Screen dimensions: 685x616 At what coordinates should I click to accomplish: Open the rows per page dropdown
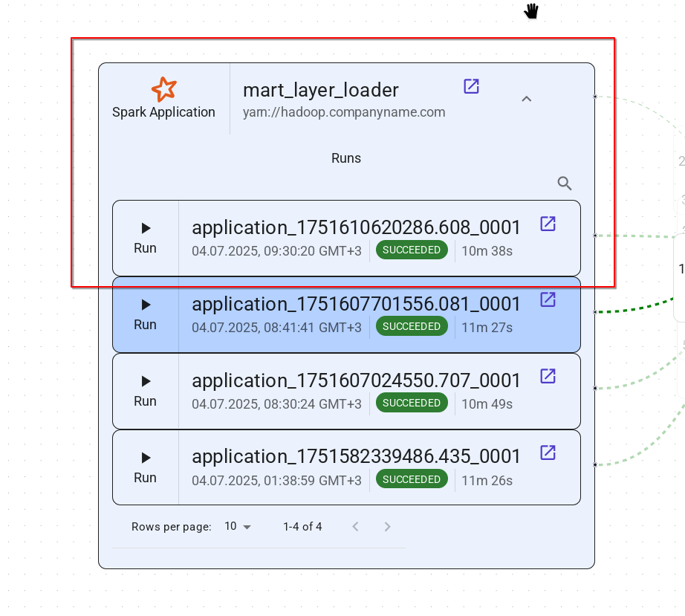238,526
